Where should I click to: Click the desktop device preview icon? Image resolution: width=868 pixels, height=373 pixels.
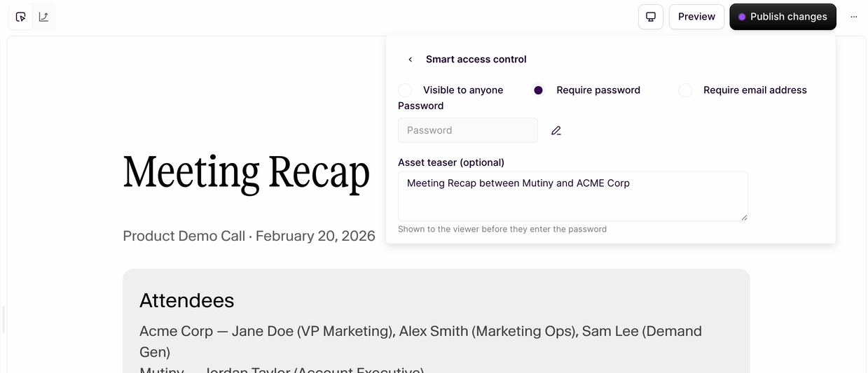tap(651, 17)
